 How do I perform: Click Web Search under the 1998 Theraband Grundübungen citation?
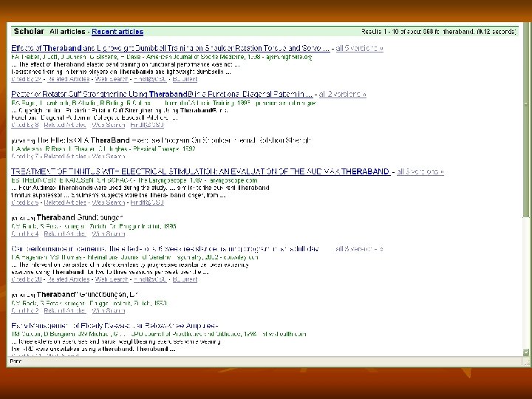pyautogui.click(x=109, y=233)
